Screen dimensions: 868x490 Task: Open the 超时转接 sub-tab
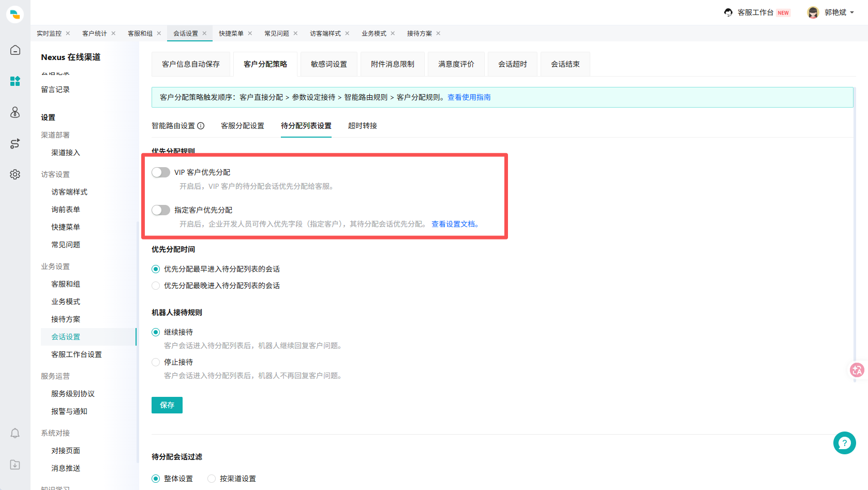pyautogui.click(x=363, y=126)
